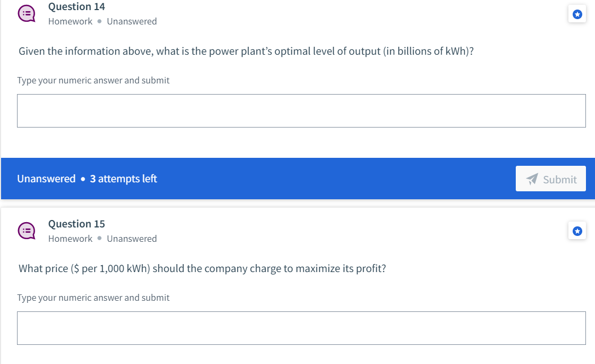
Task: Click the 3 attempts left text
Action: tap(123, 179)
